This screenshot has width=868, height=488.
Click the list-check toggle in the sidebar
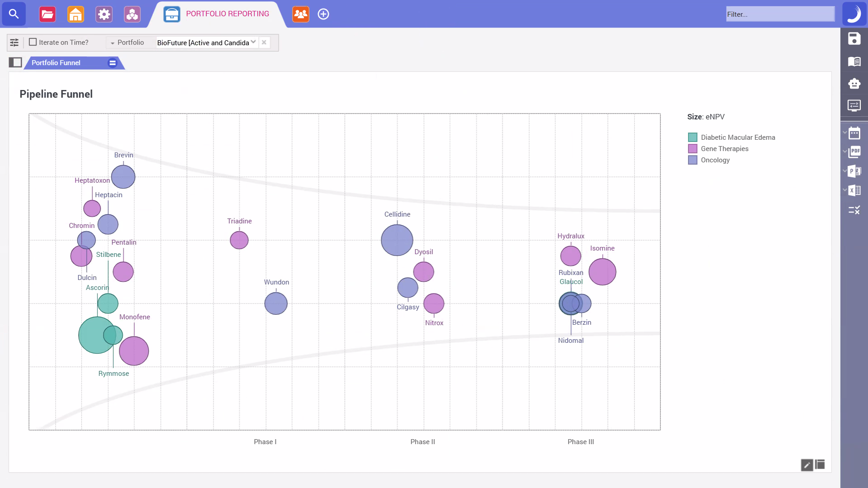coord(854,210)
